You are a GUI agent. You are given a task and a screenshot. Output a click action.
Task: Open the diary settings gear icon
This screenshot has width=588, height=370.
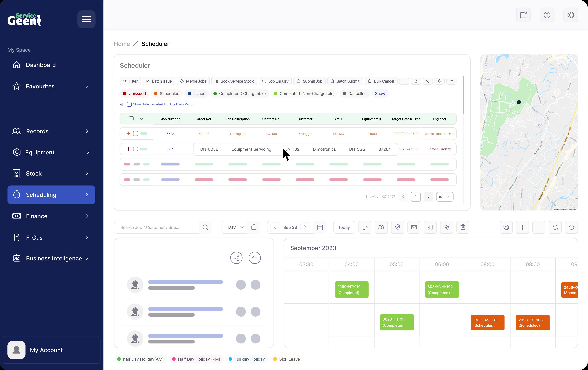[x=506, y=227]
